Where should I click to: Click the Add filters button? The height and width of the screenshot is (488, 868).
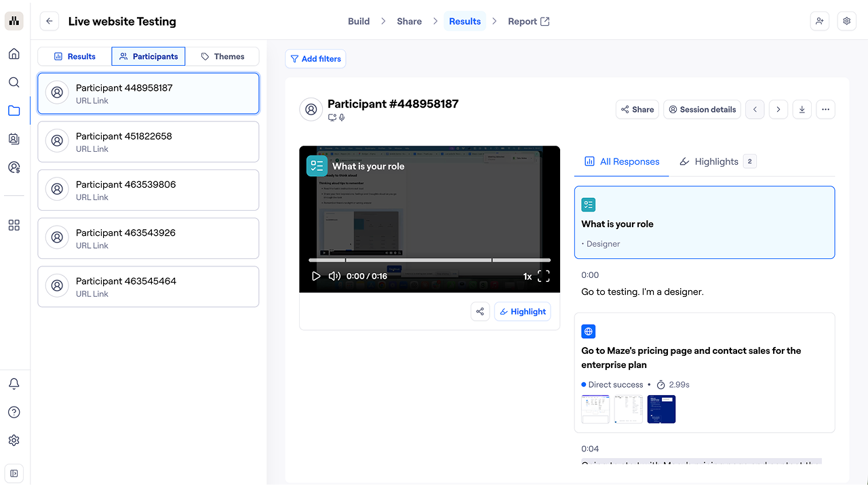point(315,59)
